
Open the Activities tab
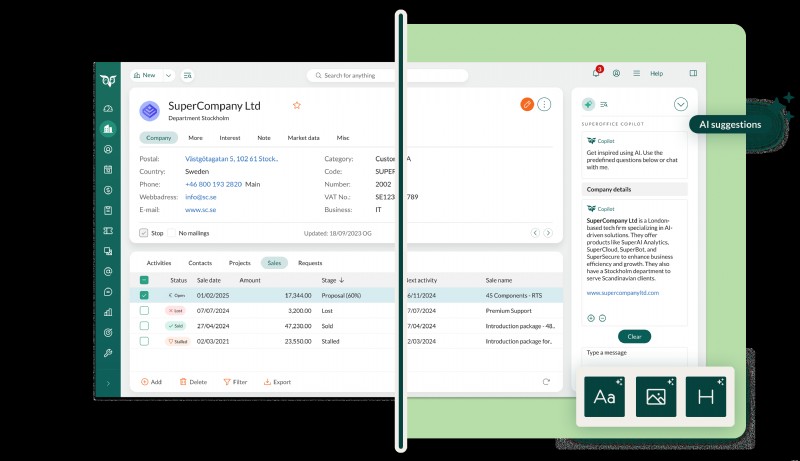159,263
